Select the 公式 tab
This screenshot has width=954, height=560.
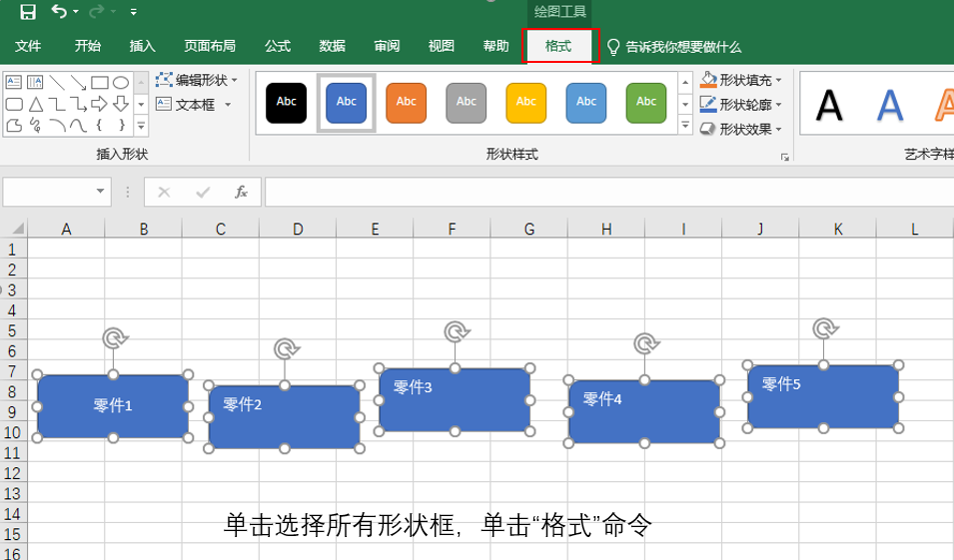point(278,46)
